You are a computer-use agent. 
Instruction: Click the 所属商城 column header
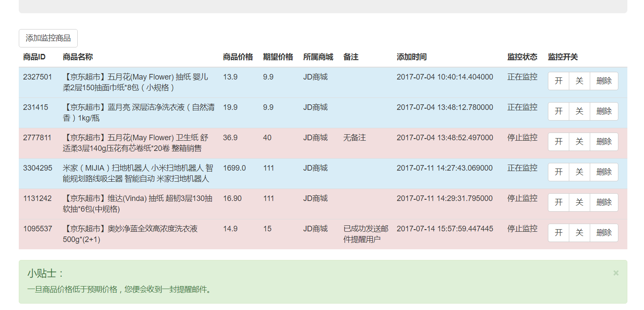pos(318,57)
